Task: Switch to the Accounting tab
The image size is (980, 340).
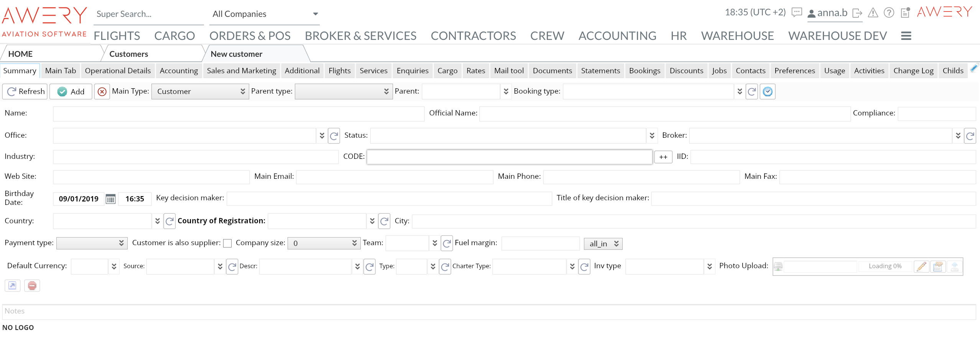Action: (179, 71)
